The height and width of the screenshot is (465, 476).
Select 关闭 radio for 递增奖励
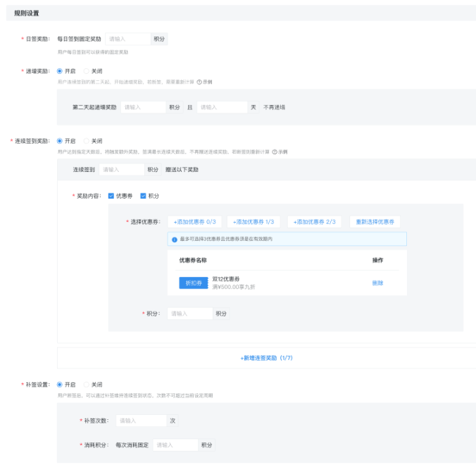[x=87, y=71]
